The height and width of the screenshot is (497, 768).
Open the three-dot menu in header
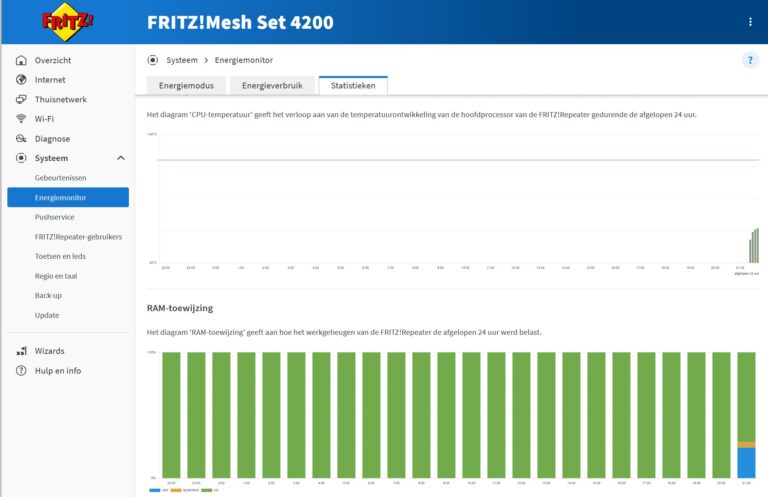pyautogui.click(x=750, y=22)
